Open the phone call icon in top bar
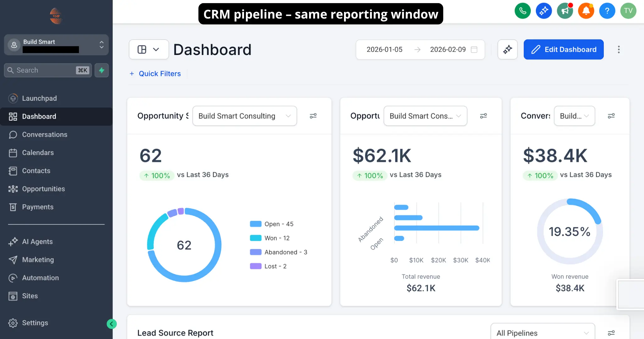This screenshot has width=644, height=339. click(x=522, y=11)
